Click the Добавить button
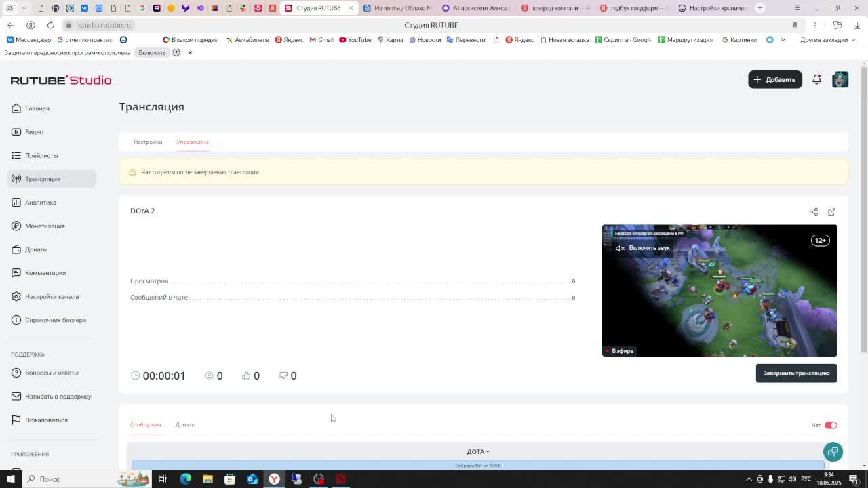This screenshot has height=488, width=868. tap(775, 79)
